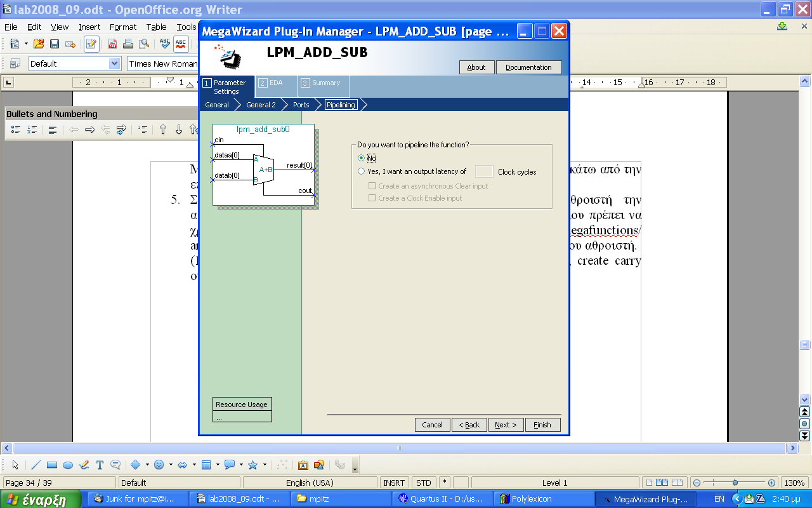812x508 pixels.
Task: Choose the Line drawing tool
Action: tap(36, 465)
